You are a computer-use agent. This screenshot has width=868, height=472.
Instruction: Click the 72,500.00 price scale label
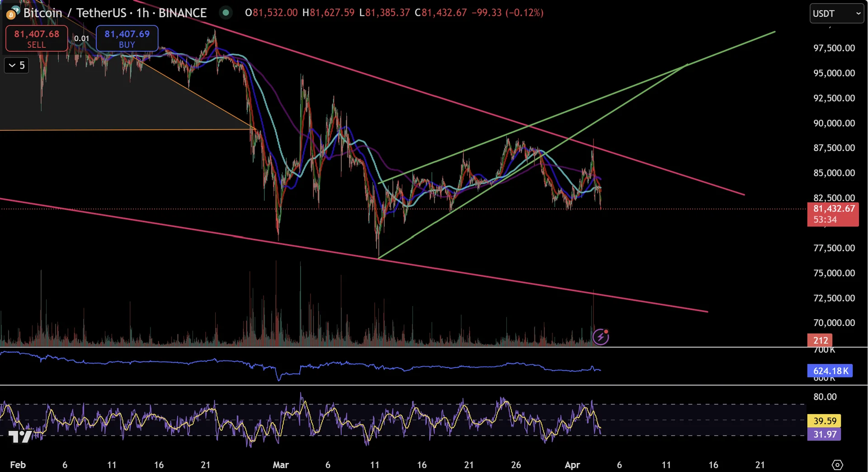(x=834, y=298)
